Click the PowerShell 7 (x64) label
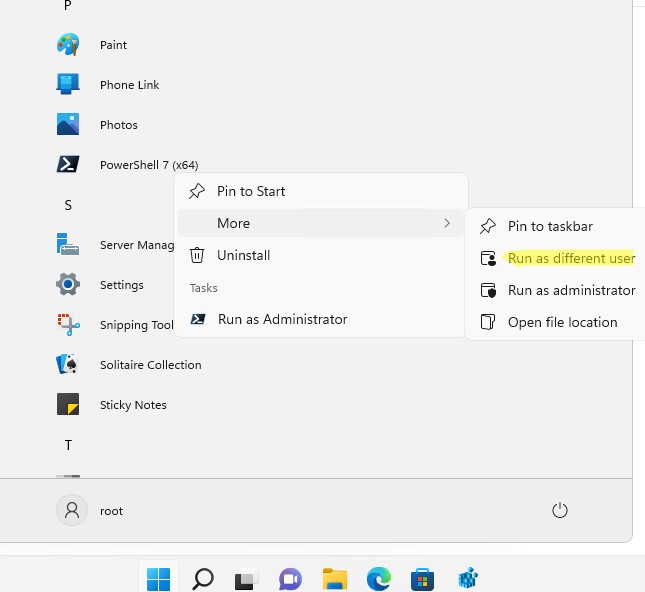Screen dimensions: 645x592 (x=149, y=165)
